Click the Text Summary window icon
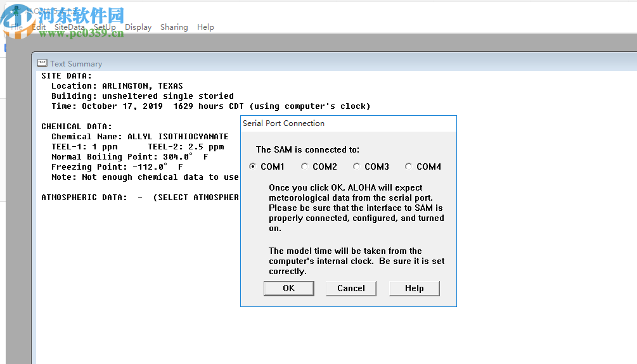Image resolution: width=637 pixels, height=364 pixels. [42, 63]
